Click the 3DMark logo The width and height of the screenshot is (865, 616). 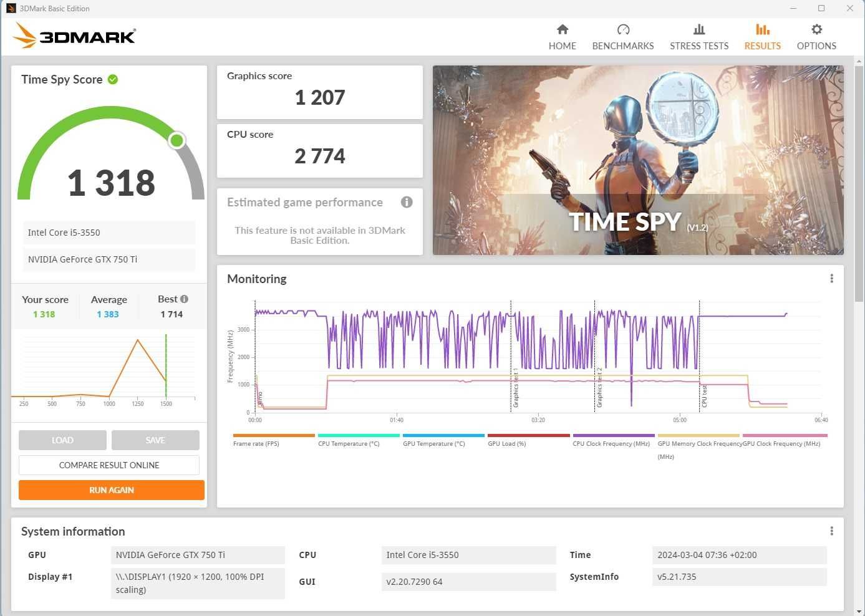(x=74, y=36)
